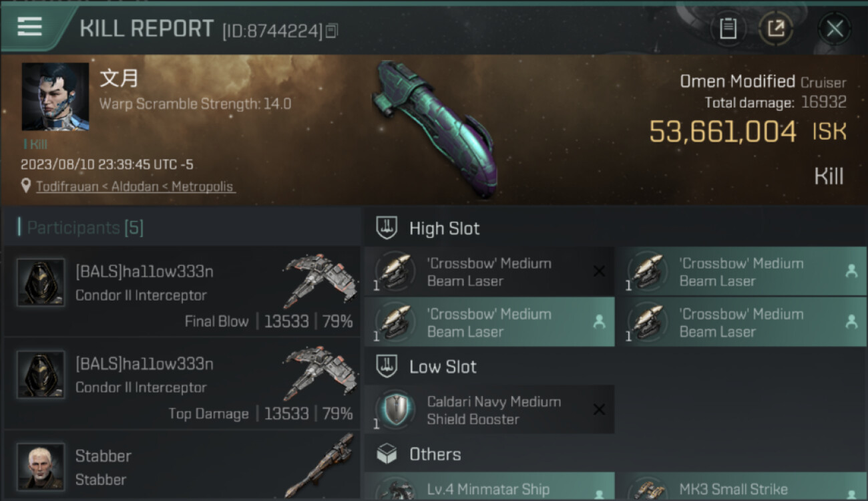Open first hallow333n Final Blow participant entry
Viewport: 868px width, 501px height.
[182, 291]
